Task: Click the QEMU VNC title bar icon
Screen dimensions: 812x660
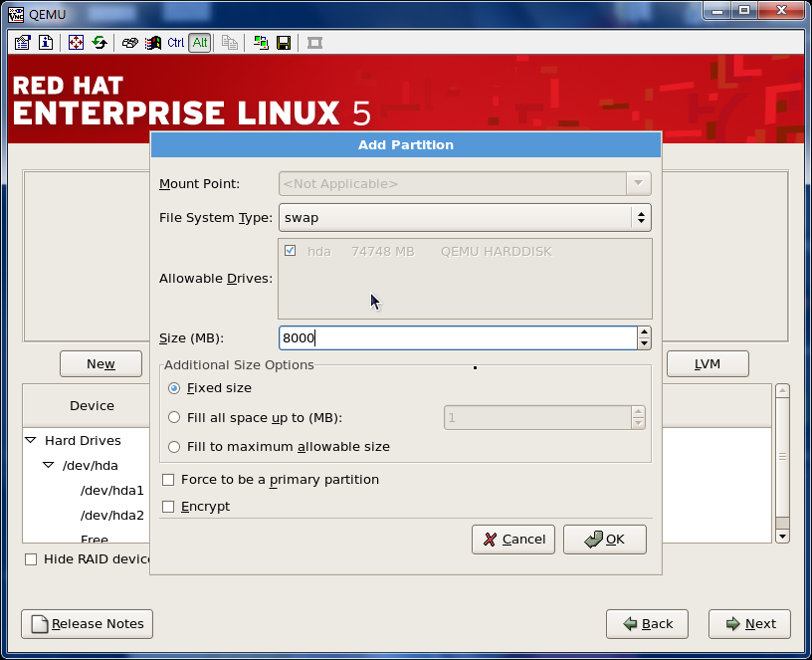Action: coord(16,14)
